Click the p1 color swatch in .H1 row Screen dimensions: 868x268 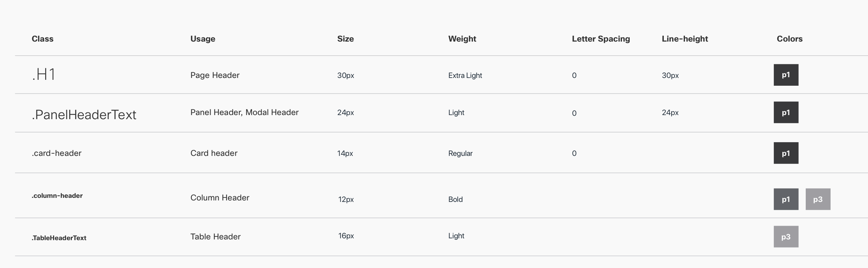[786, 75]
